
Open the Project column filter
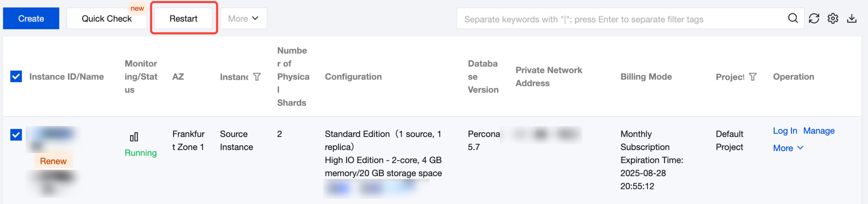[752, 77]
